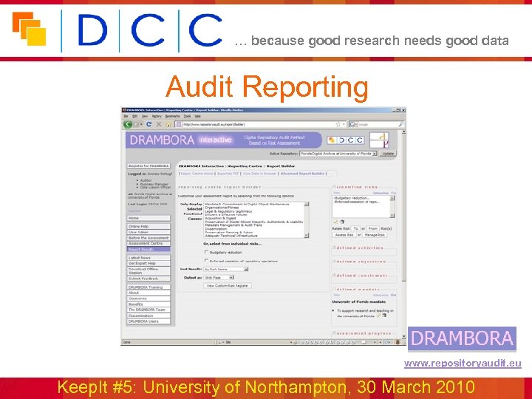This screenshot has width=532, height=399.
Task: Tick the Budgetary reduction checkbox
Action: [206, 252]
